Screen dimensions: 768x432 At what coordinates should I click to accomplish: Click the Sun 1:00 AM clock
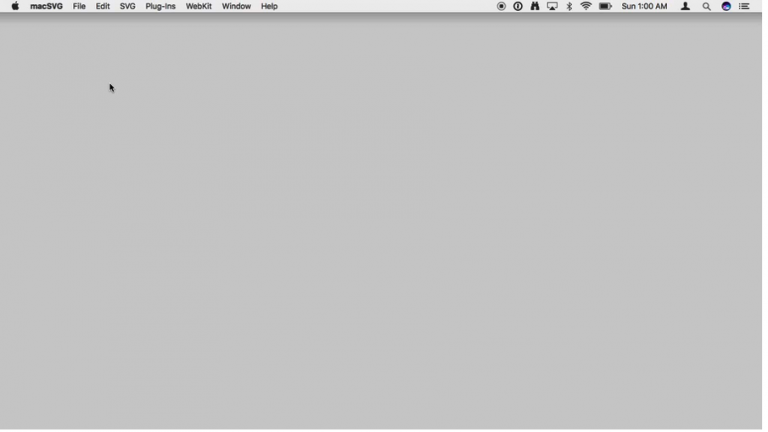[x=644, y=6]
